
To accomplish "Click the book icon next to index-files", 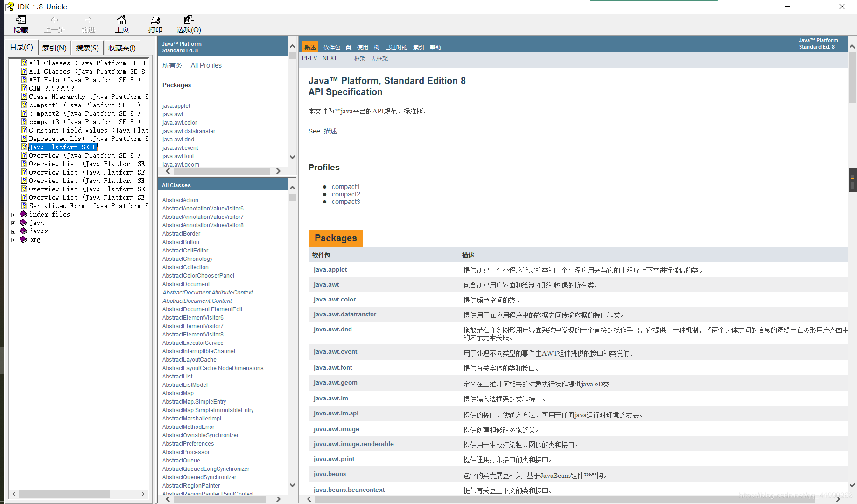I will pos(23,214).
